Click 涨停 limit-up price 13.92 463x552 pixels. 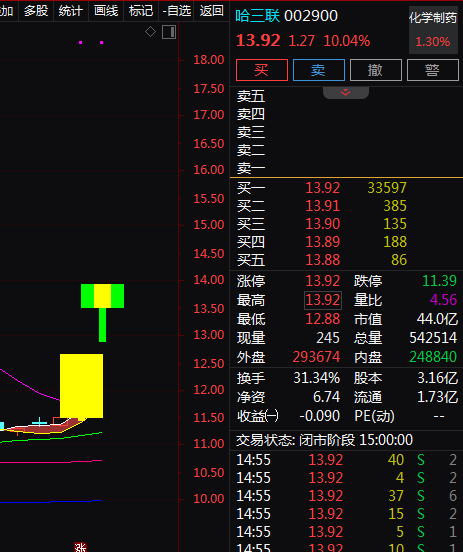323,281
